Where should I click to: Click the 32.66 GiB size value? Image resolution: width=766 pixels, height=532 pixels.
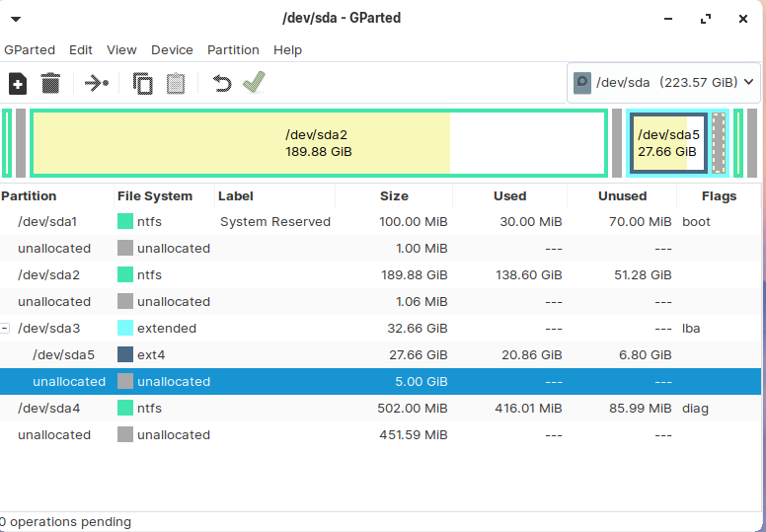[x=418, y=329]
